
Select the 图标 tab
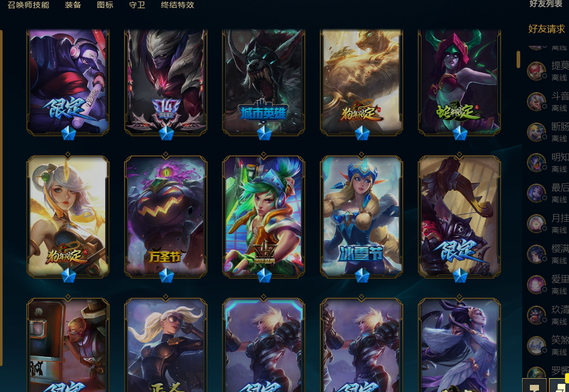tap(105, 5)
